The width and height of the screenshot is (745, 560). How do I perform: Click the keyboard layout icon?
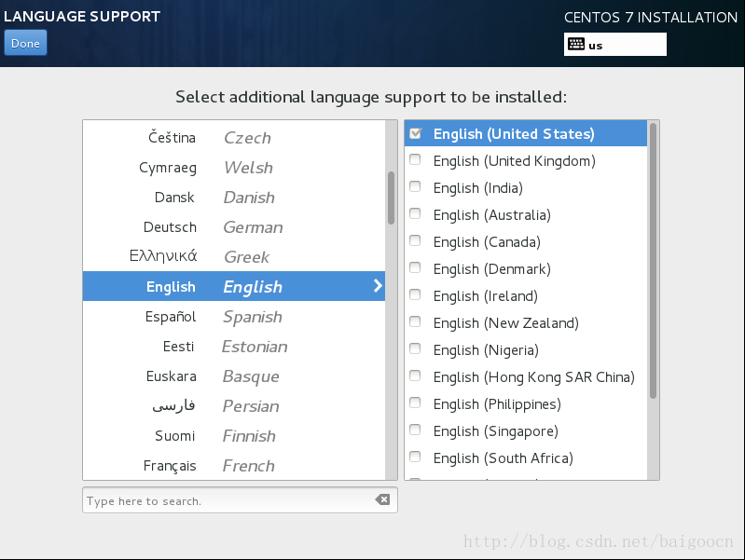point(575,45)
